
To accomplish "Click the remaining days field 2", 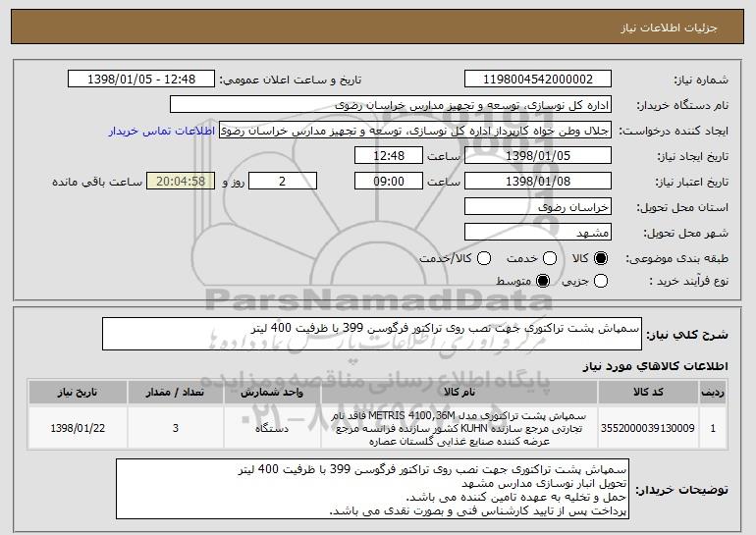I will coord(283,182).
